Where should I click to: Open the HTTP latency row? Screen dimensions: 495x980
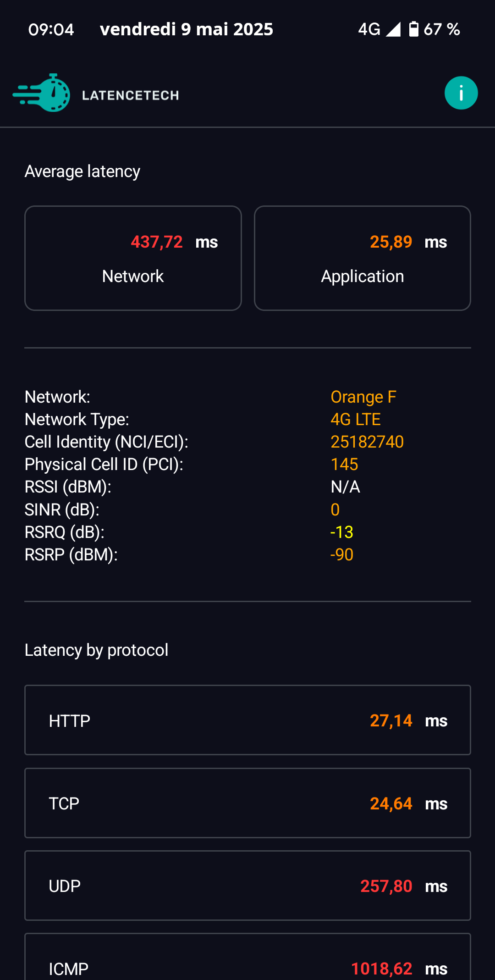coord(247,720)
